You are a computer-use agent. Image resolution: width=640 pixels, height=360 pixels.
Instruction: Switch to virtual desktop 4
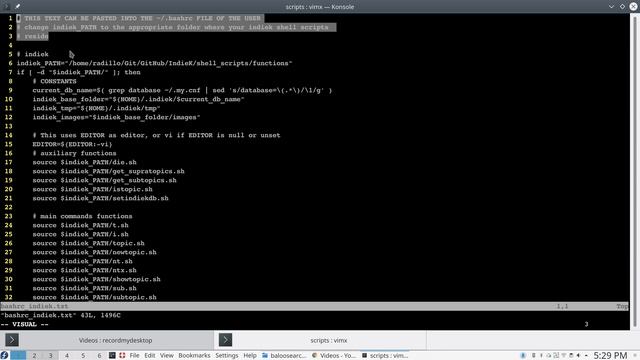pos(67,356)
